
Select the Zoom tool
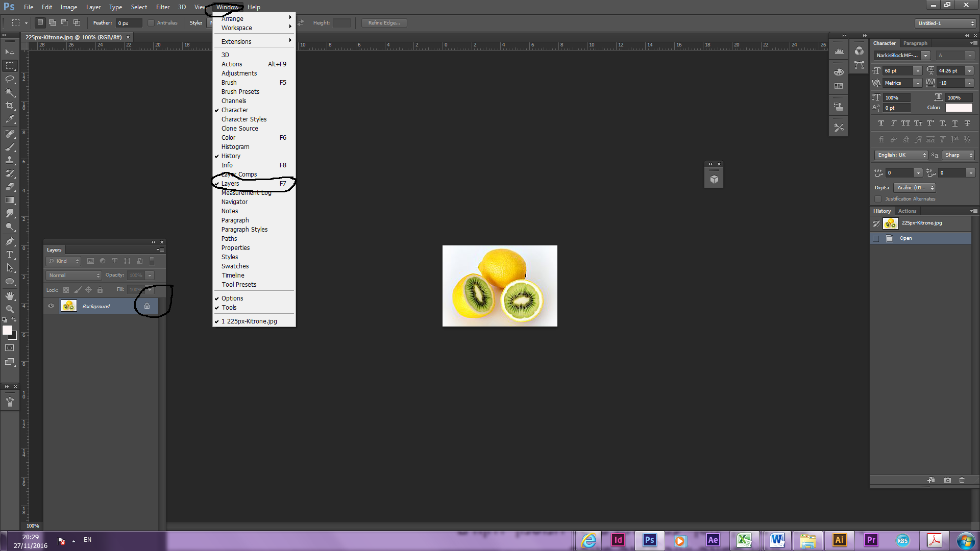click(10, 309)
